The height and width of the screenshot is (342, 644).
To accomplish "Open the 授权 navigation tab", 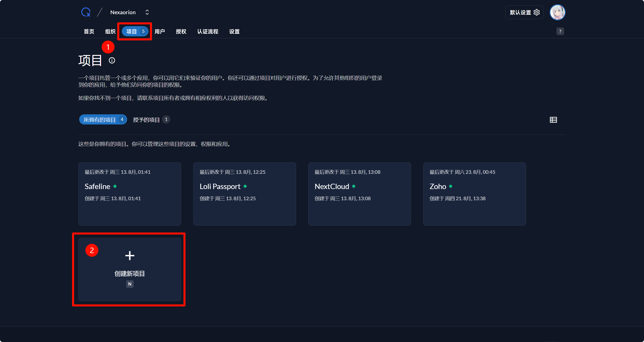I will 181,32.
